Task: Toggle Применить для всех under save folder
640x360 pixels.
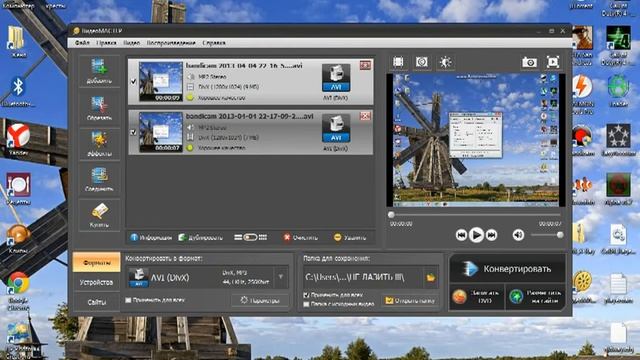Action: (307, 295)
